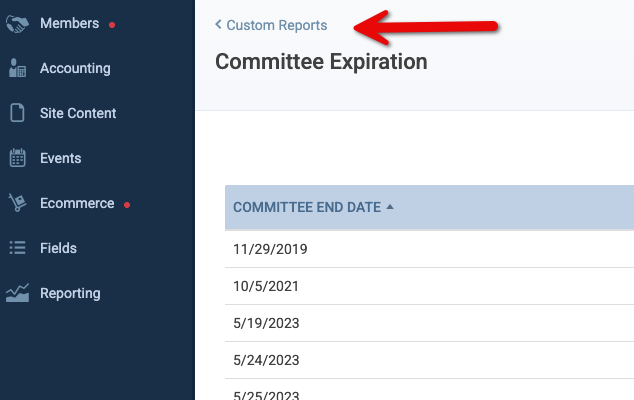
Task: Open the Accounting section
Action: click(75, 68)
